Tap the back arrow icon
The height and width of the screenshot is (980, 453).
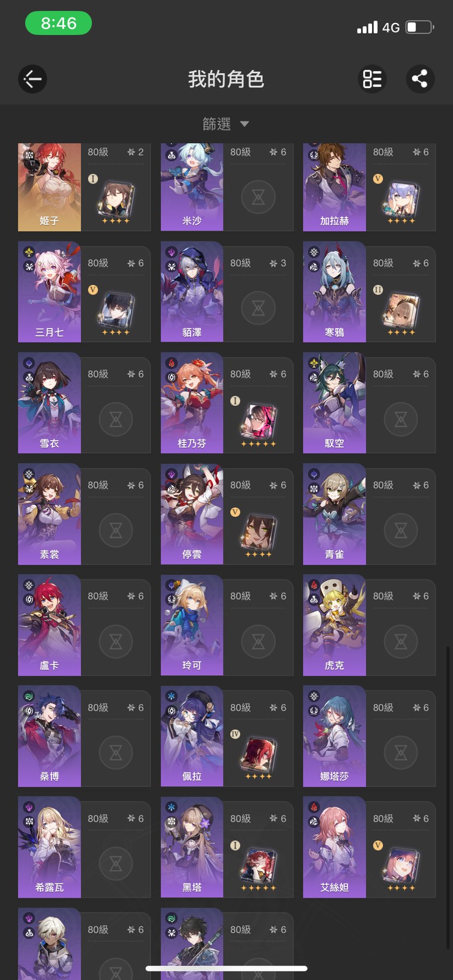(33, 79)
